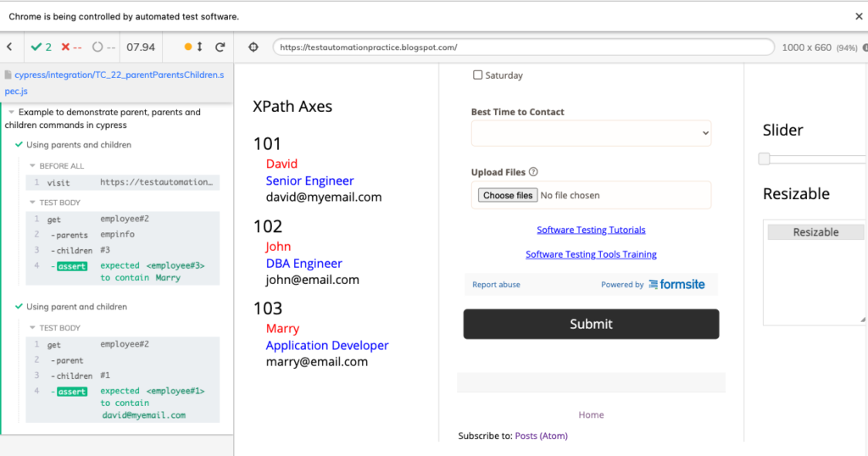This screenshot has width=868, height=456.
Task: Open the Software Testing Tutorials link
Action: coord(591,230)
